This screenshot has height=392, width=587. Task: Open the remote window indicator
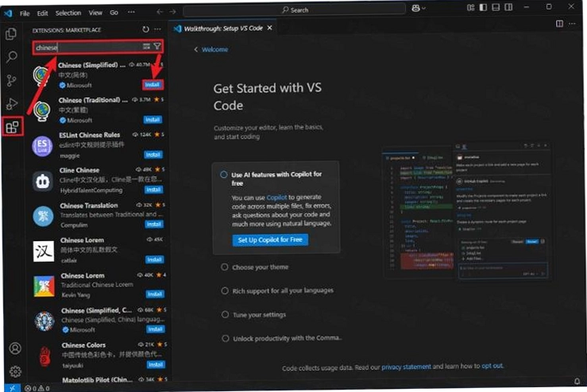[x=13, y=387]
